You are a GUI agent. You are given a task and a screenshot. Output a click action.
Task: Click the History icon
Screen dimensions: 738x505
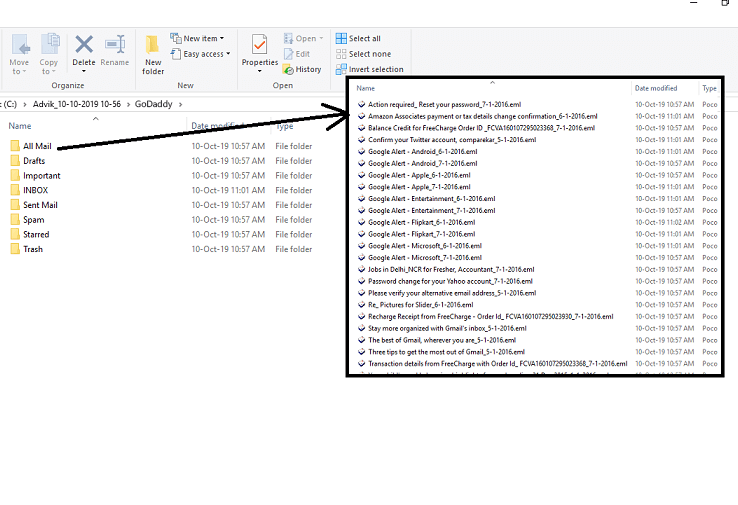coord(288,70)
